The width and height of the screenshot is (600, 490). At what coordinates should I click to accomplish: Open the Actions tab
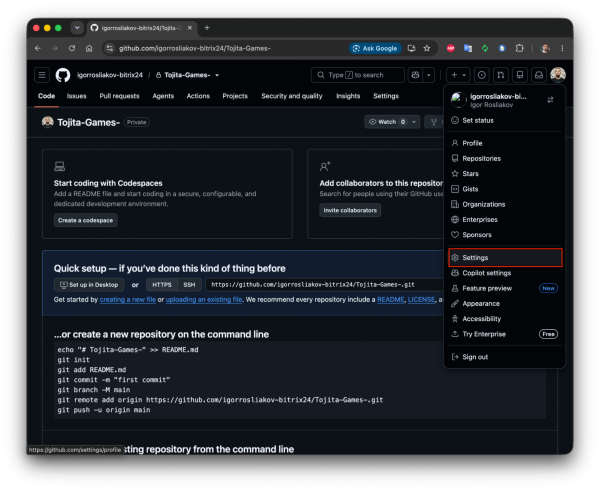[198, 96]
